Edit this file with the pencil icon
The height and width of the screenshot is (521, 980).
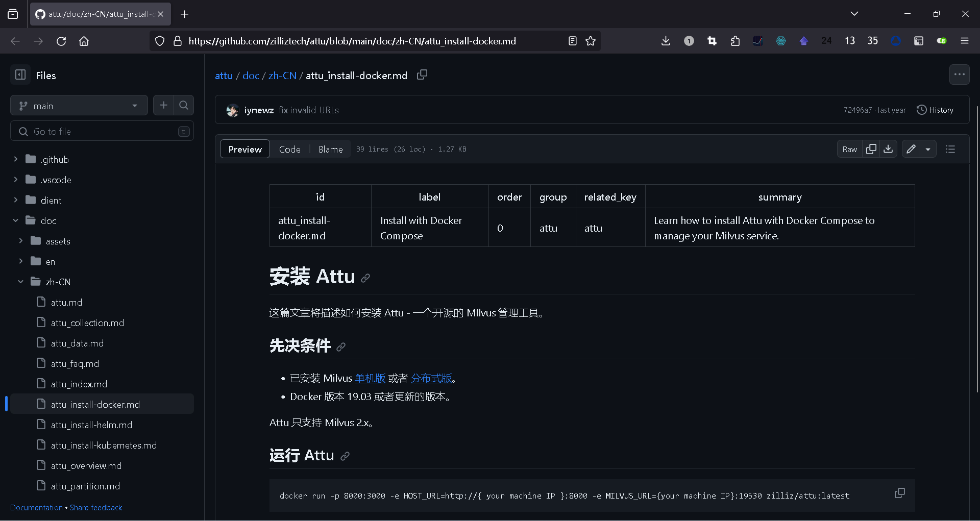pyautogui.click(x=911, y=149)
